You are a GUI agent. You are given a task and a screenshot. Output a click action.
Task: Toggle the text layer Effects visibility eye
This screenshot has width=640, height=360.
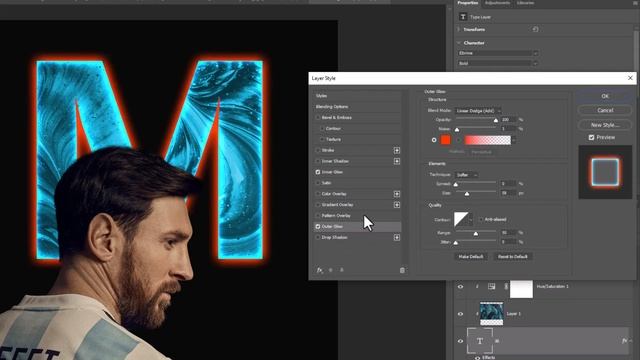pyautogui.click(x=477, y=358)
